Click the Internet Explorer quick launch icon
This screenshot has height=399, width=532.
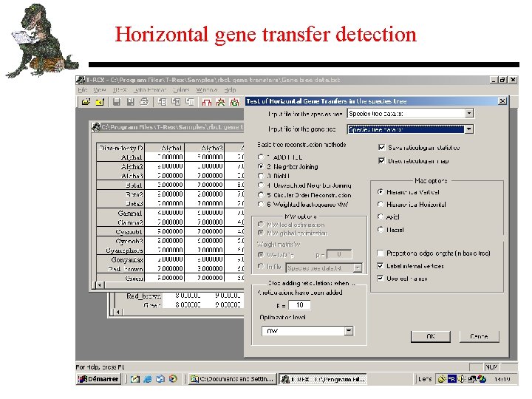point(147,378)
